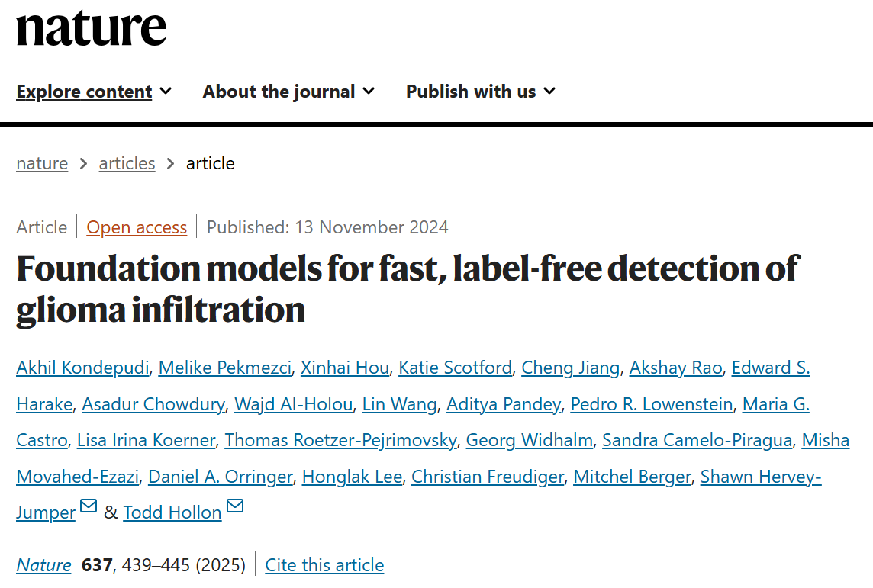
Task: Click envelope icon beside Shawn Hervey-Jumper
Action: tap(89, 506)
